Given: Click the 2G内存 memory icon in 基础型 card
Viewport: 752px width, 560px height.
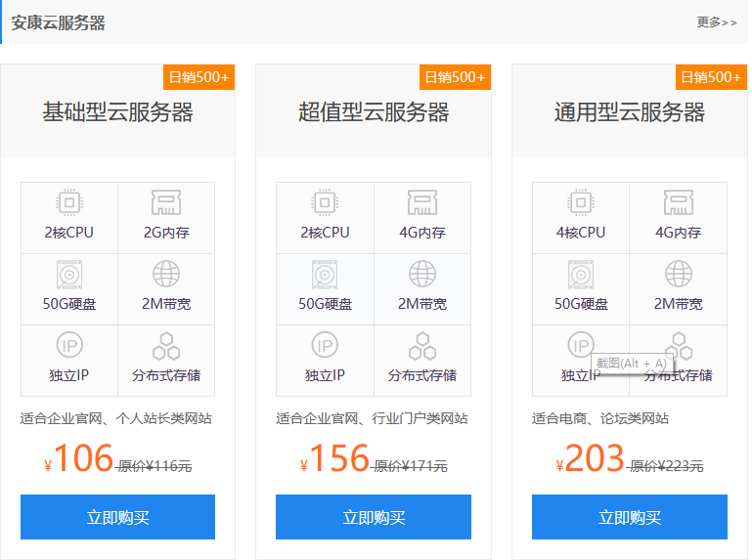Looking at the screenshot, I should click(166, 202).
